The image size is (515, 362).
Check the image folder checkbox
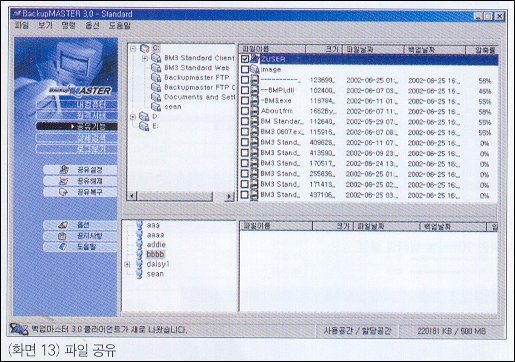245,69
